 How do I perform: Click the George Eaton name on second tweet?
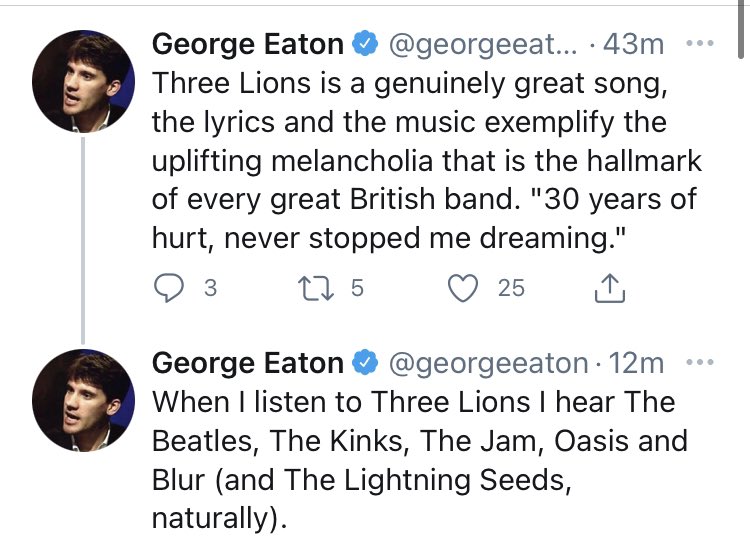(x=248, y=363)
